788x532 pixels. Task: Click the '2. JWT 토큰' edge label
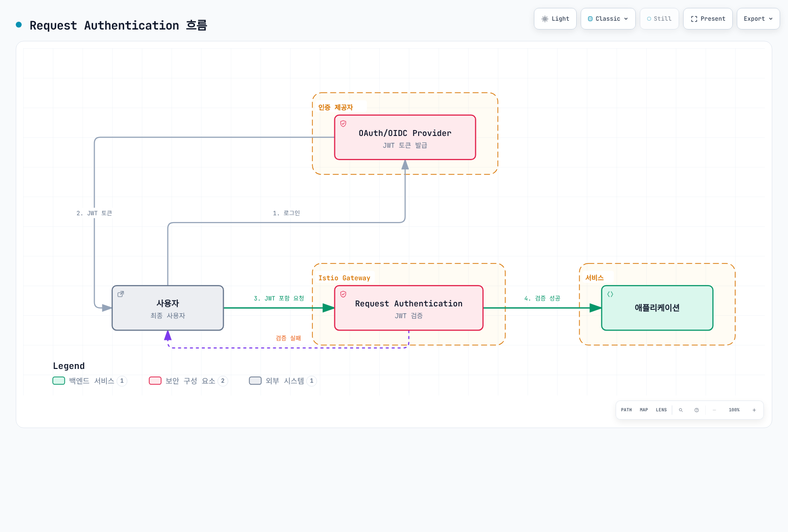pos(94,213)
